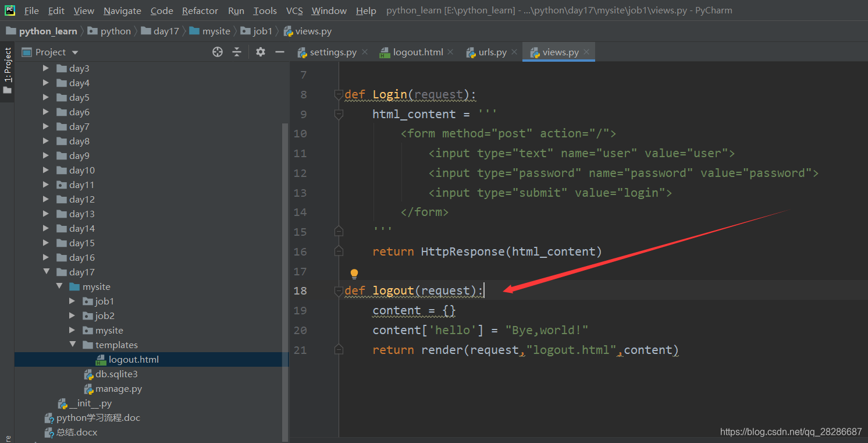Viewport: 868px width, 443px height.
Task: Expand the day16 folder
Action: coord(46,257)
